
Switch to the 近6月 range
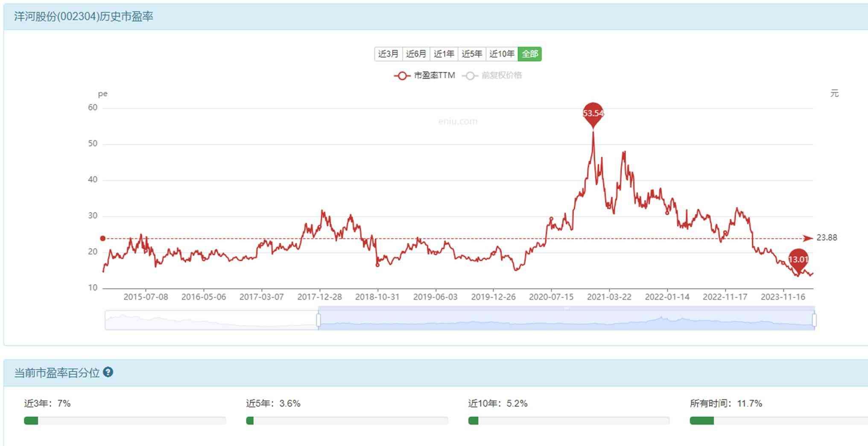[416, 54]
